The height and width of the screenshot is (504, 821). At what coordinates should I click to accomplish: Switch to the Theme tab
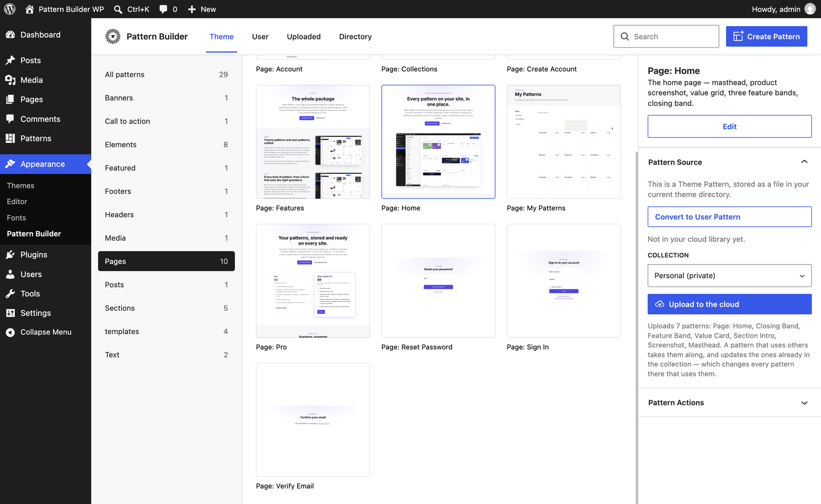(x=222, y=36)
